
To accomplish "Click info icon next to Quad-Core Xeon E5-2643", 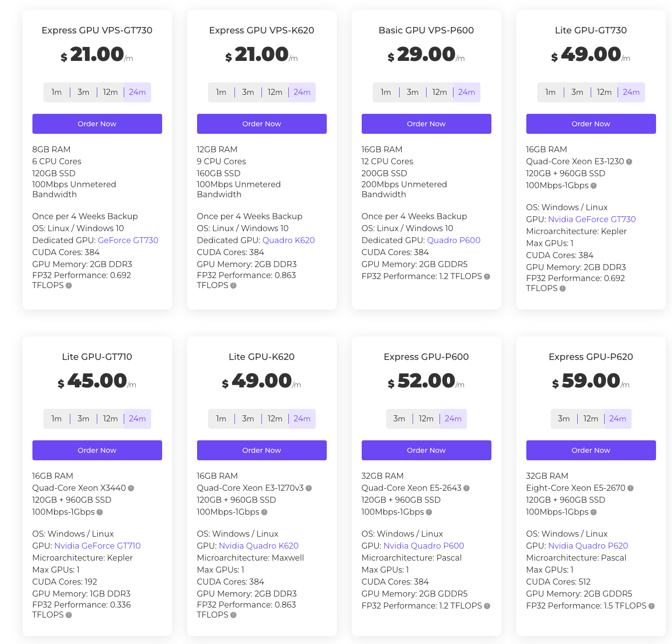I will tap(466, 488).
